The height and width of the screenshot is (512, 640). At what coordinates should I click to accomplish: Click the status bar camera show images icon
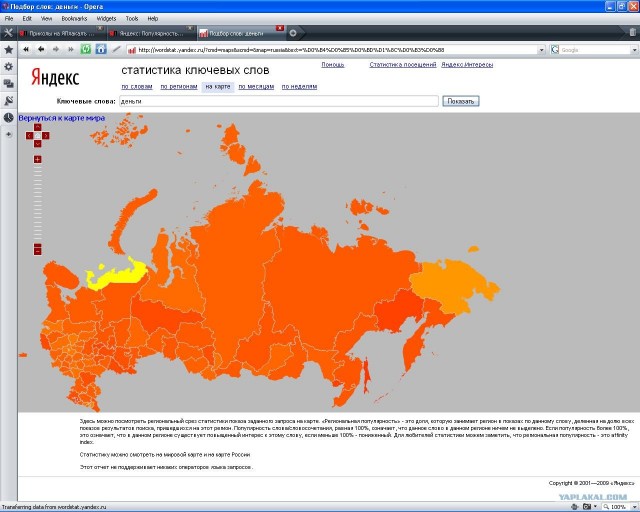pos(587,507)
